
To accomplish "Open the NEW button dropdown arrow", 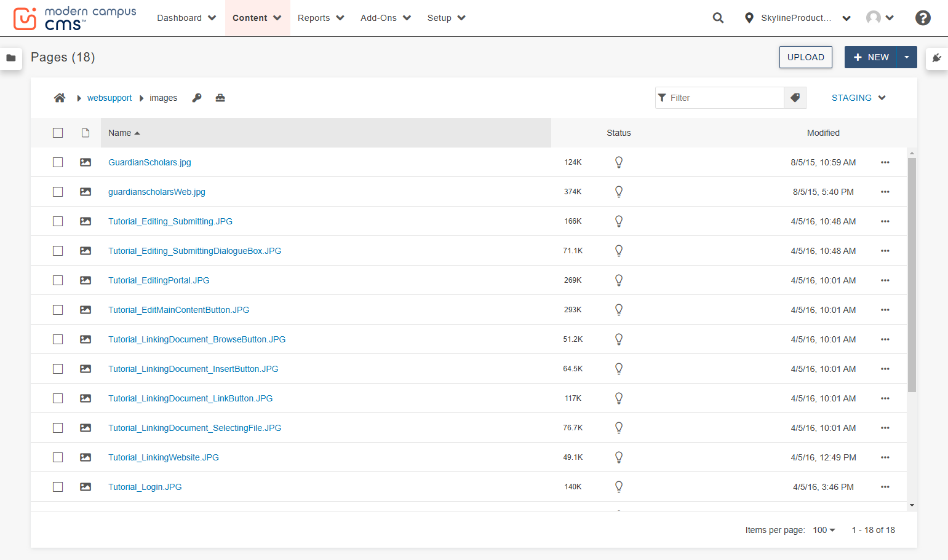I will [x=907, y=57].
